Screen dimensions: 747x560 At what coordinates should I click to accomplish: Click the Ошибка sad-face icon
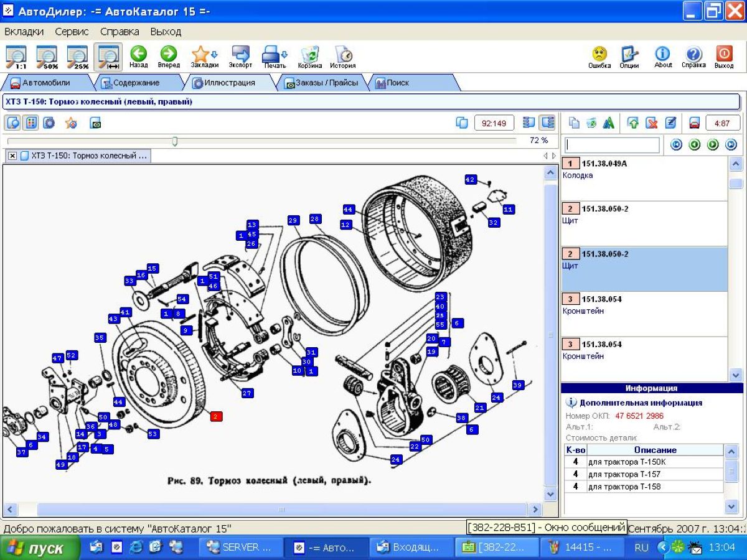(599, 57)
